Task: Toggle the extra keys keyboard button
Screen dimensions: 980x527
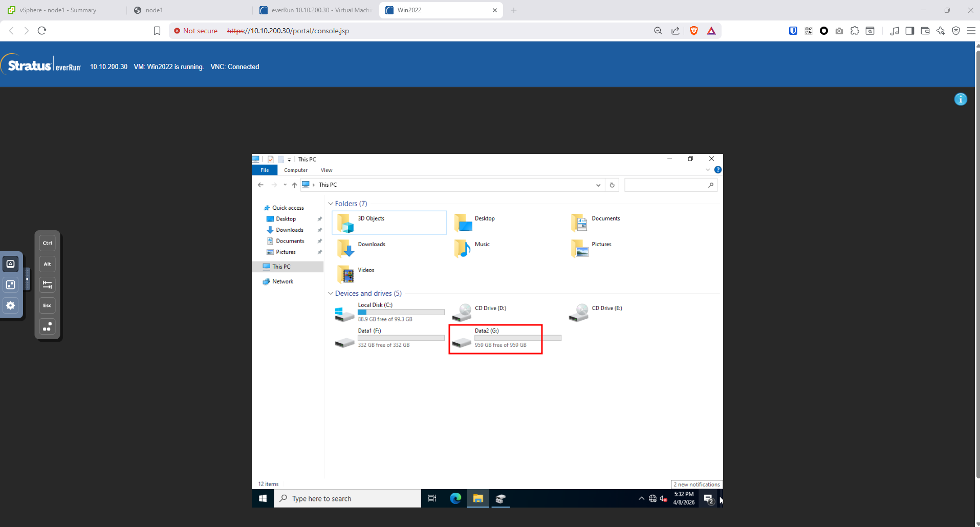Action: coord(10,264)
